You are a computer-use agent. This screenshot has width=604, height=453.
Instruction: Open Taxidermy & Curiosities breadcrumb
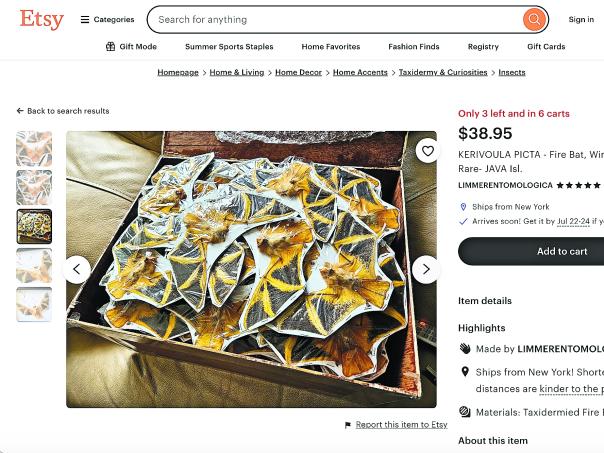click(x=443, y=72)
